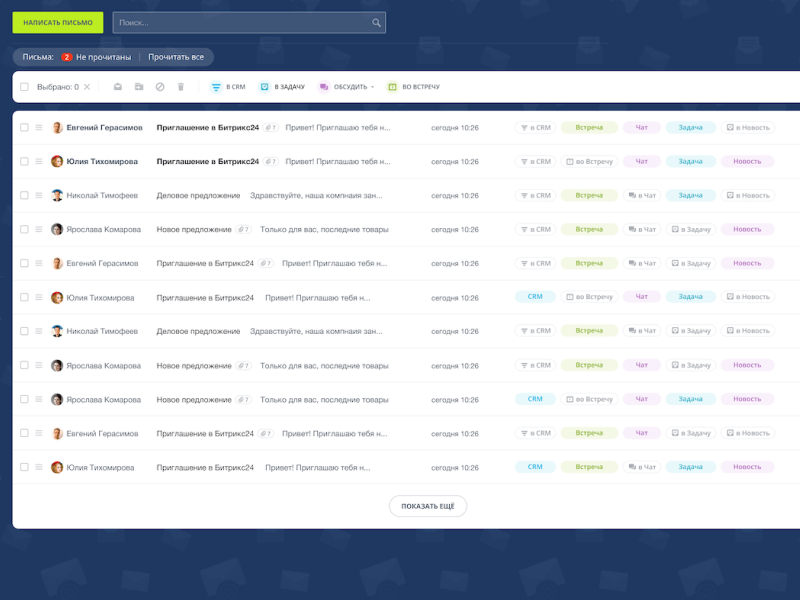This screenshot has height=600, width=800.
Task: Click the search magnifier icon
Action: pos(376,22)
